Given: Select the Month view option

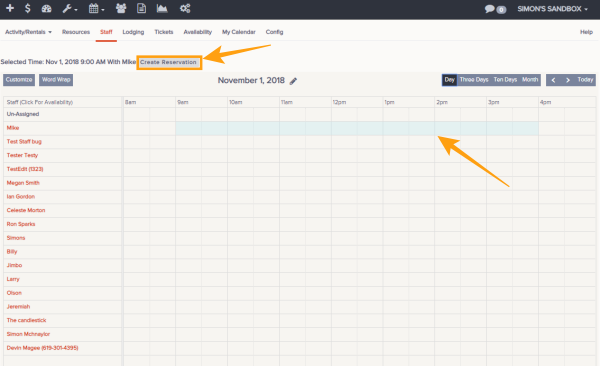Looking at the screenshot, I should pyautogui.click(x=530, y=80).
